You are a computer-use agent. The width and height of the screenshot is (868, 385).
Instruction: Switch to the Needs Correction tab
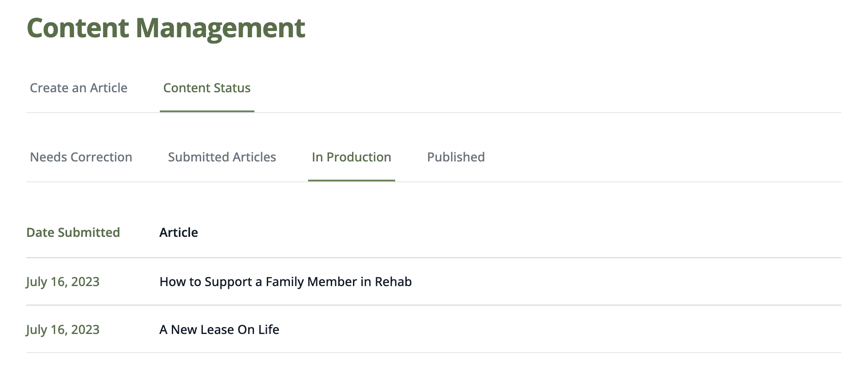pyautogui.click(x=81, y=157)
